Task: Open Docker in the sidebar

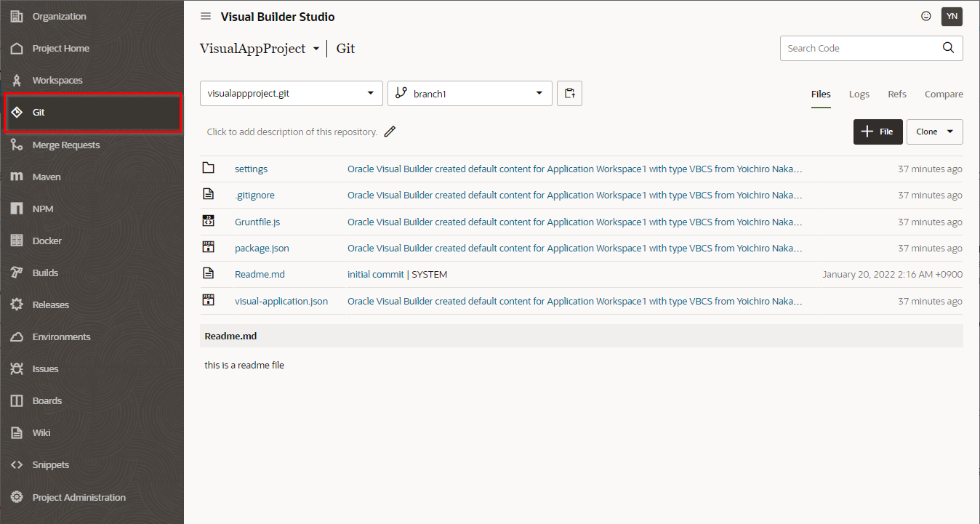Action: click(47, 241)
